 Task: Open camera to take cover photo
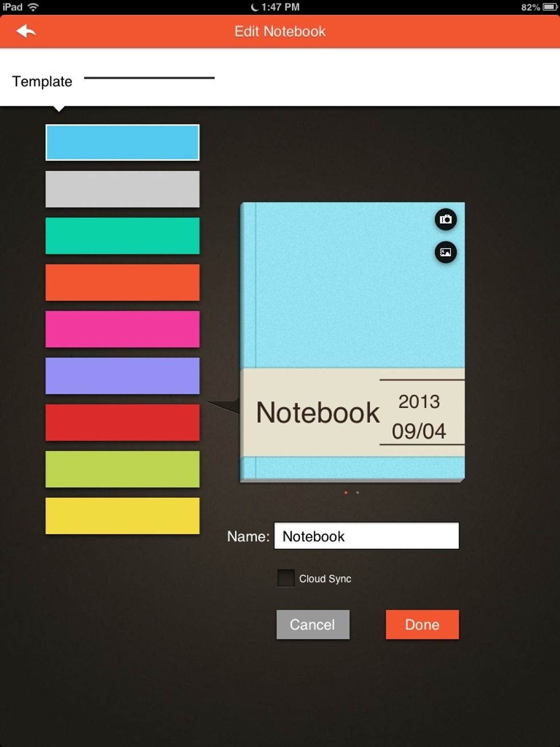click(446, 219)
